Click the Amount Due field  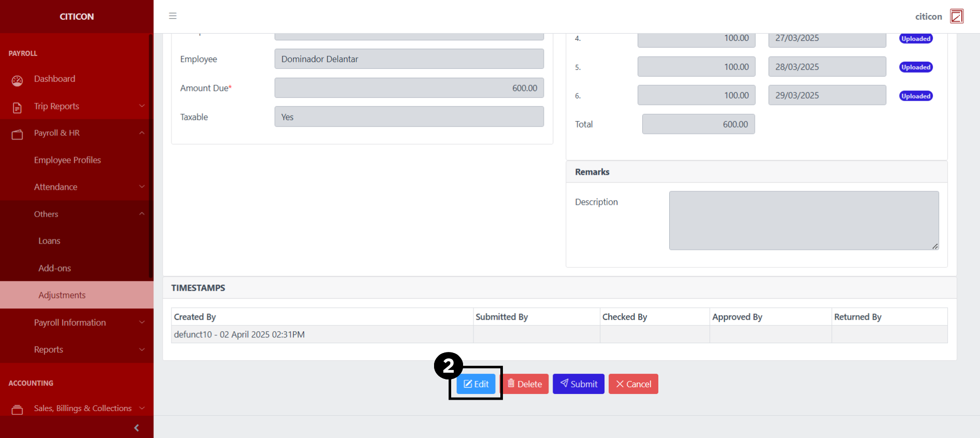409,88
